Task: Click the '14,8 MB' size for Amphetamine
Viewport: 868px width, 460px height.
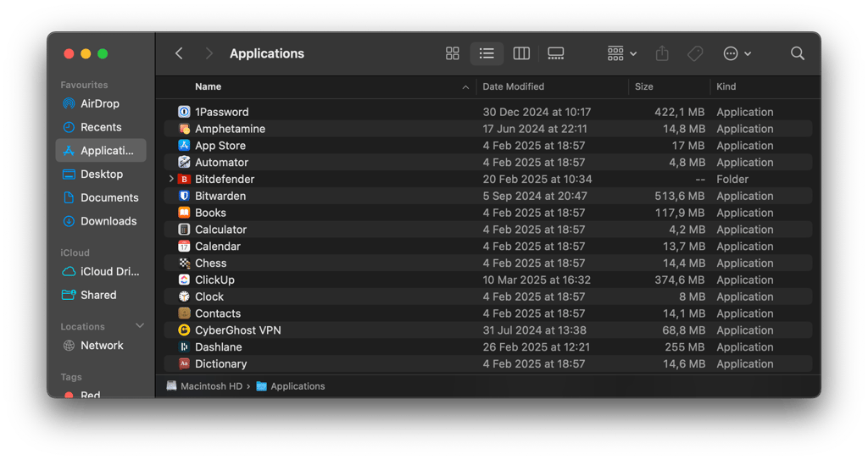Action: [x=684, y=129]
